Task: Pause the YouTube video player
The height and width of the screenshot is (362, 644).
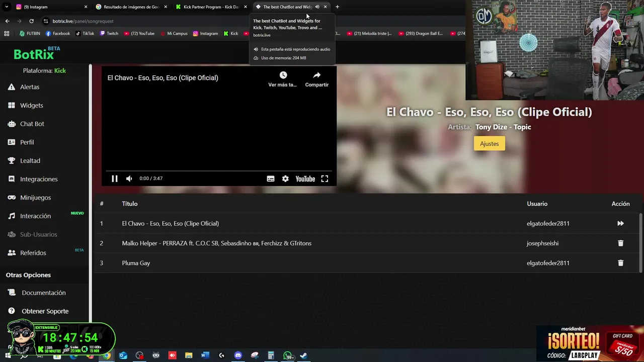Action: 115,178
